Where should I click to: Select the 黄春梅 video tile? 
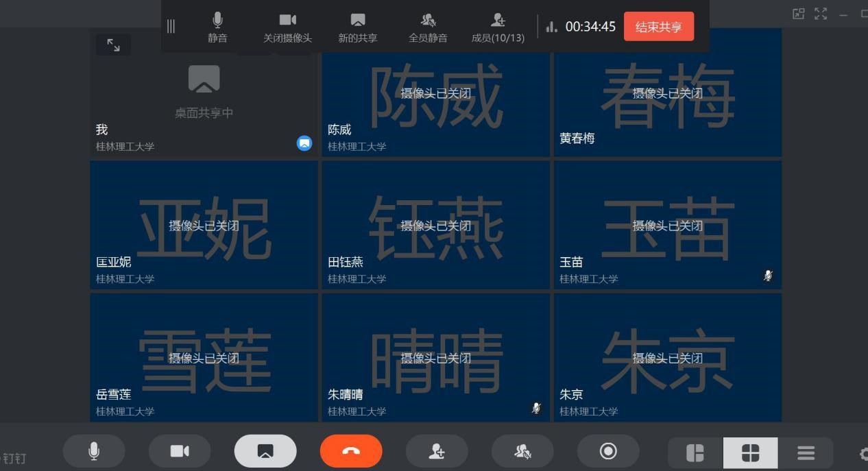pyautogui.click(x=668, y=93)
